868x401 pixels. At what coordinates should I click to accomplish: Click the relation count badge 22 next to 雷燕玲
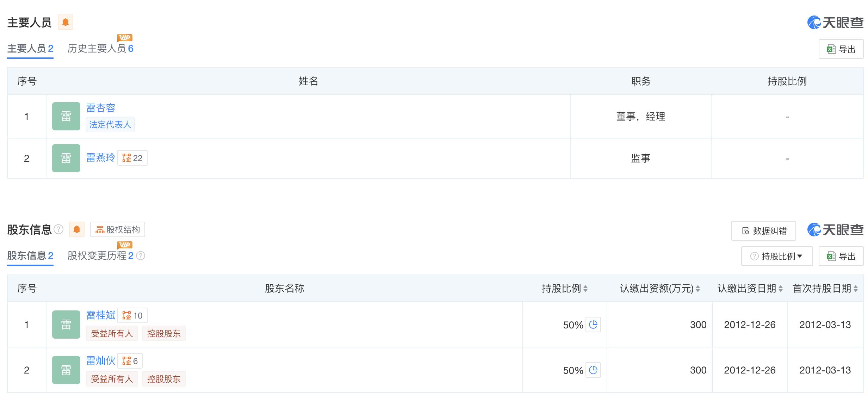point(132,158)
